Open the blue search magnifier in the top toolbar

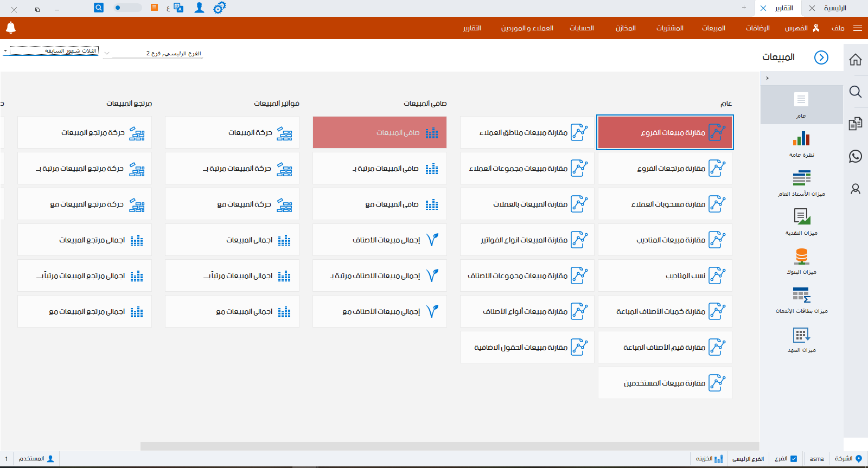99,8
